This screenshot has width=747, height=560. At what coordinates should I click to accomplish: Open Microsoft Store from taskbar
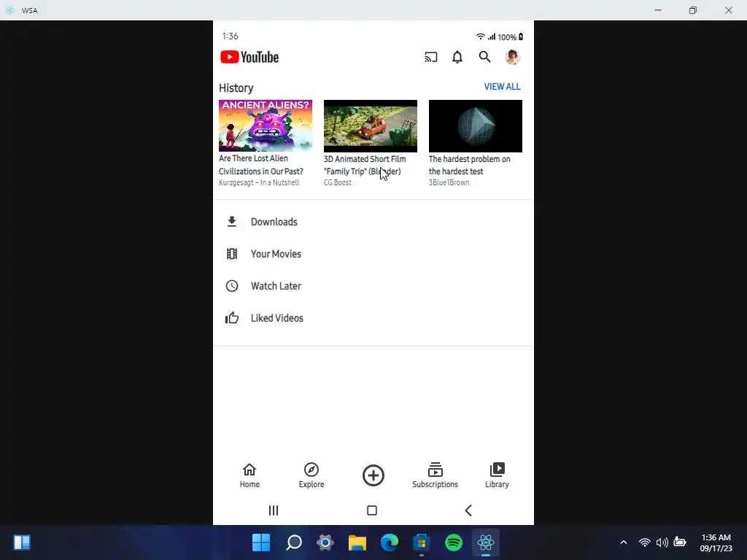[x=422, y=542]
